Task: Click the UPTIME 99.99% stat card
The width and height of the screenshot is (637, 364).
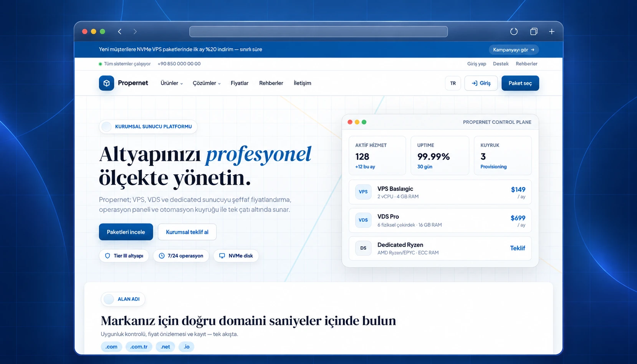Action: coord(440,156)
